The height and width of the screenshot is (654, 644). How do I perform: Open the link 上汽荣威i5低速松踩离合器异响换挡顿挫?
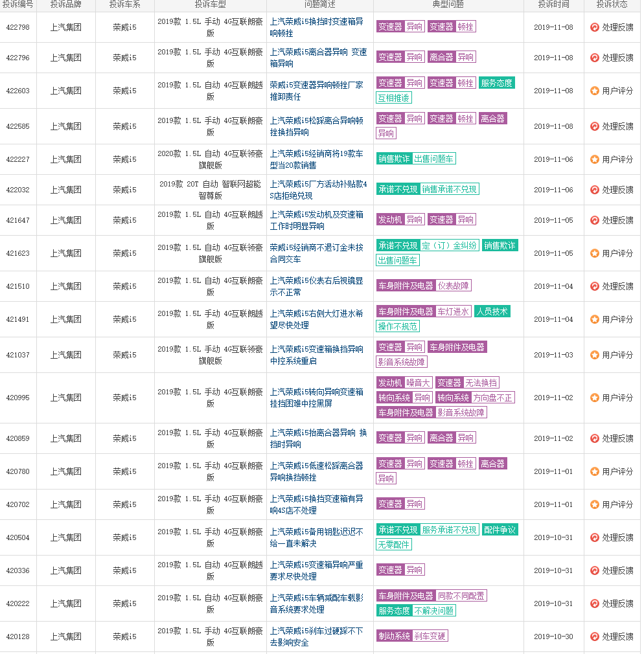(x=316, y=471)
